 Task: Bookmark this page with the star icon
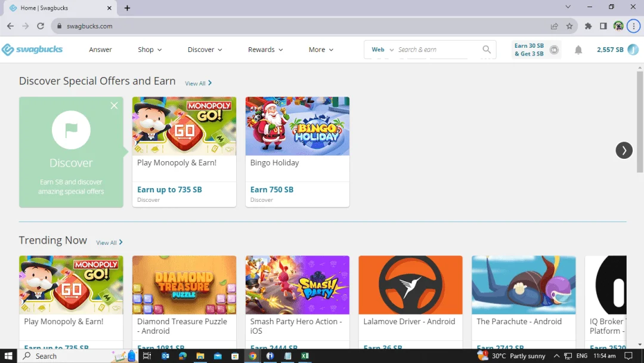click(569, 26)
